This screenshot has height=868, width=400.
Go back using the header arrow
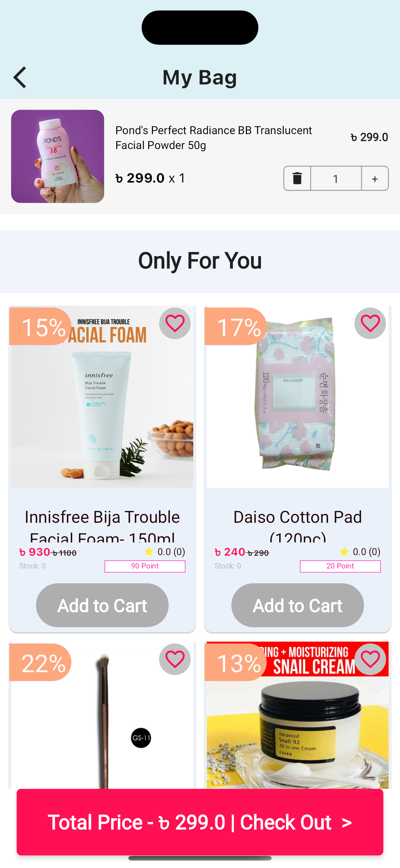point(20,77)
